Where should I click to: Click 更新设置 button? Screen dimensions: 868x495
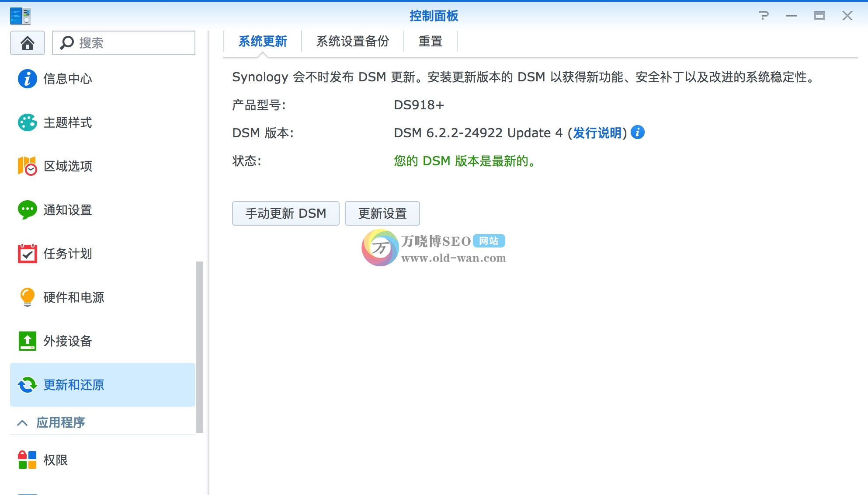pos(382,213)
